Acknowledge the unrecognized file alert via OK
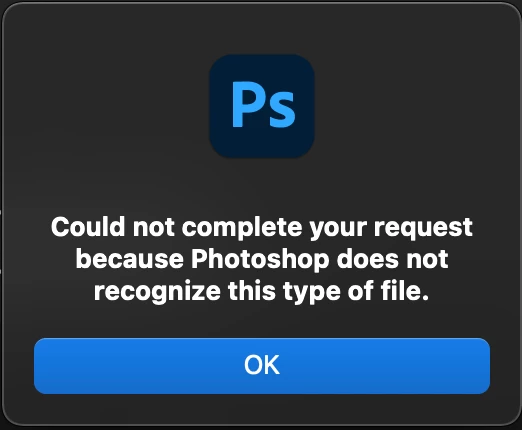 pos(262,366)
